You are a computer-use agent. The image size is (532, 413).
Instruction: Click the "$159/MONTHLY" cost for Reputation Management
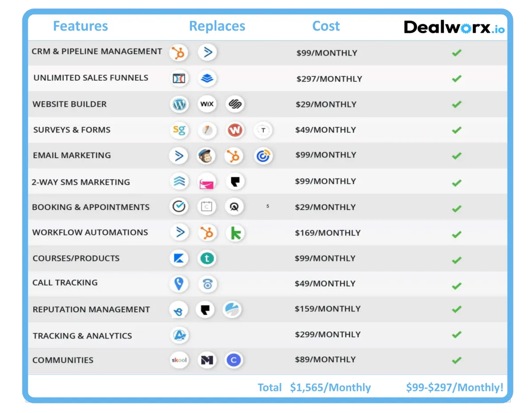coord(328,309)
